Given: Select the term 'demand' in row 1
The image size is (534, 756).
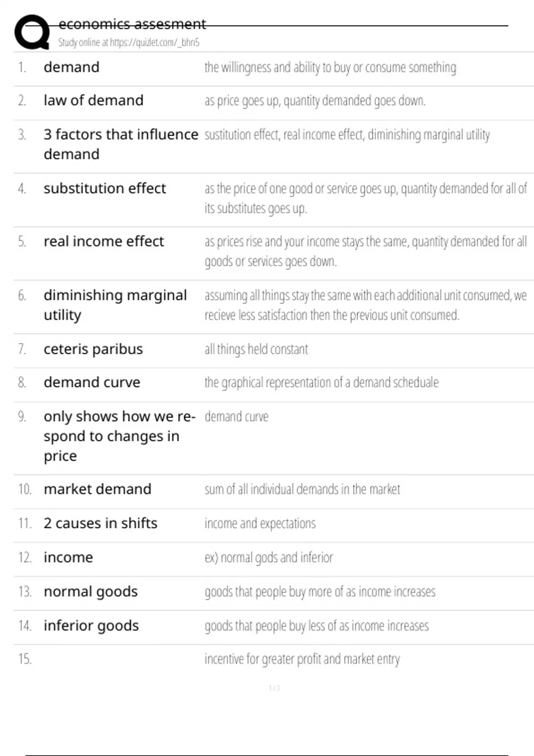Looking at the screenshot, I should (72, 67).
